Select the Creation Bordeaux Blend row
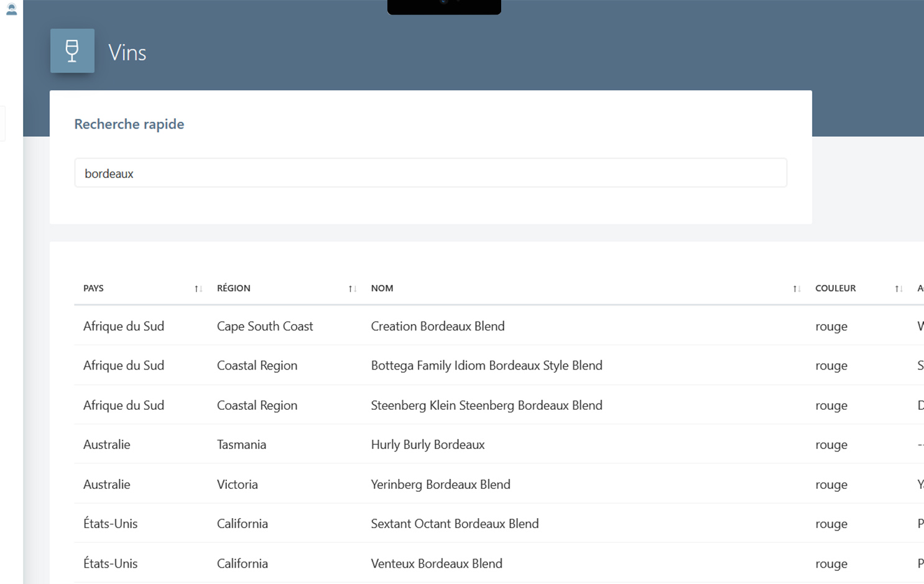The image size is (924, 584). (438, 327)
